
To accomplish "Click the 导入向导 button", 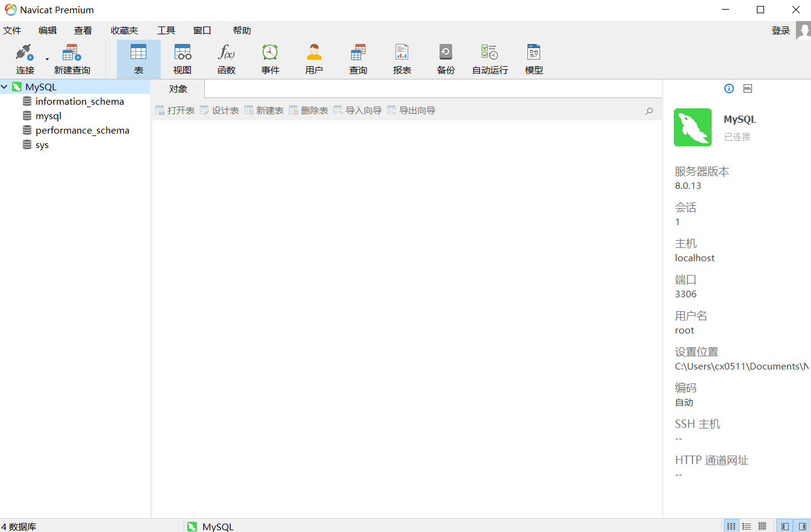I will pyautogui.click(x=358, y=110).
